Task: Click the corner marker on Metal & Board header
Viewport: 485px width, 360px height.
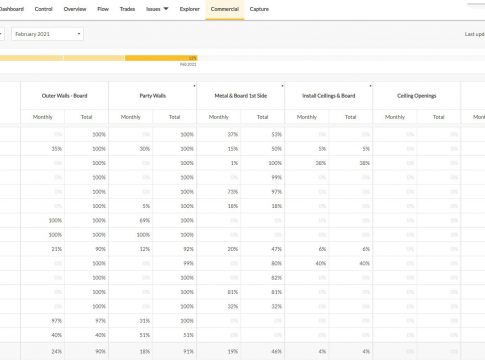Action: click(282, 86)
